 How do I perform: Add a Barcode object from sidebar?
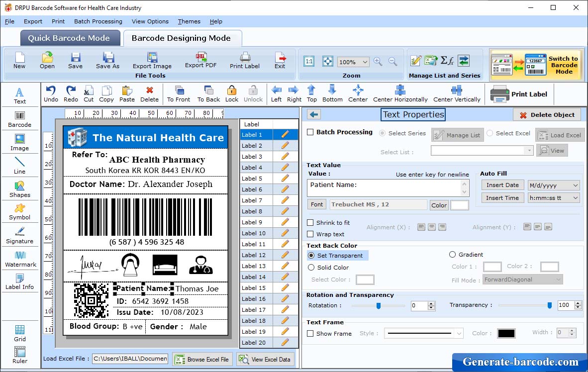point(20,119)
